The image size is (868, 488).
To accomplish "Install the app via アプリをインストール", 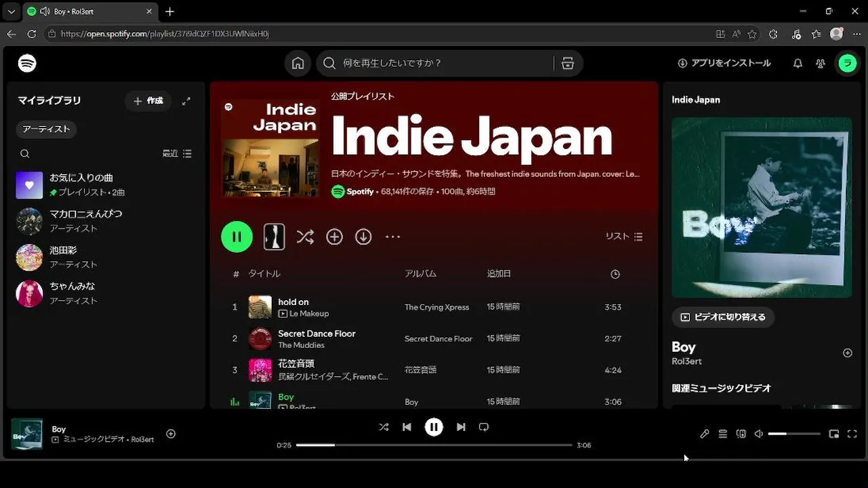I will (x=724, y=63).
